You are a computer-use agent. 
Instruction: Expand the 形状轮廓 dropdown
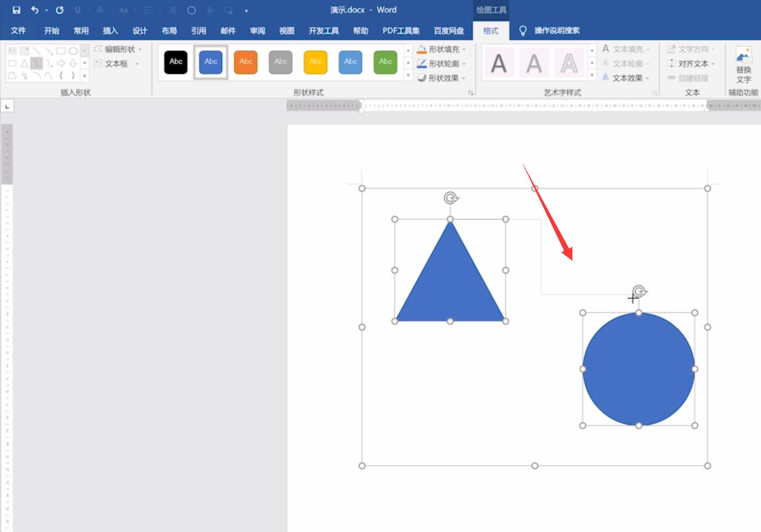coord(464,64)
